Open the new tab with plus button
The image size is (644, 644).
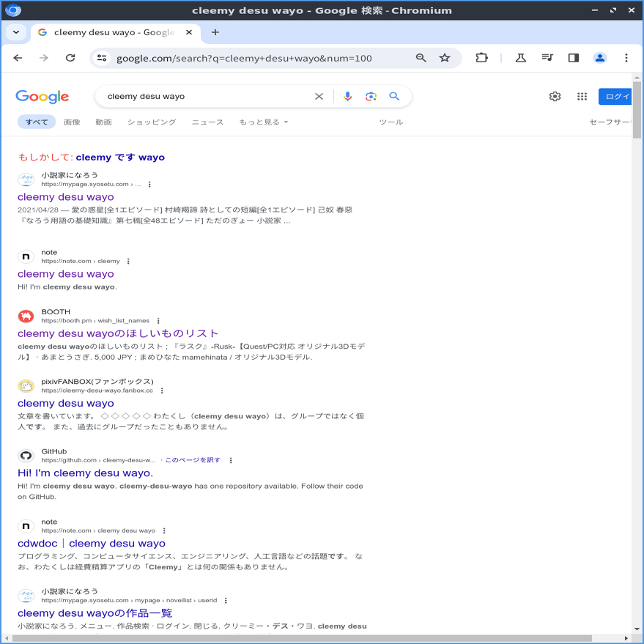(215, 32)
